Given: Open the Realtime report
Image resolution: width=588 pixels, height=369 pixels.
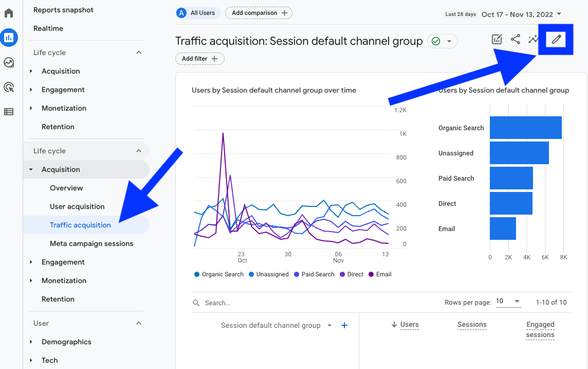Looking at the screenshot, I should click(x=48, y=28).
